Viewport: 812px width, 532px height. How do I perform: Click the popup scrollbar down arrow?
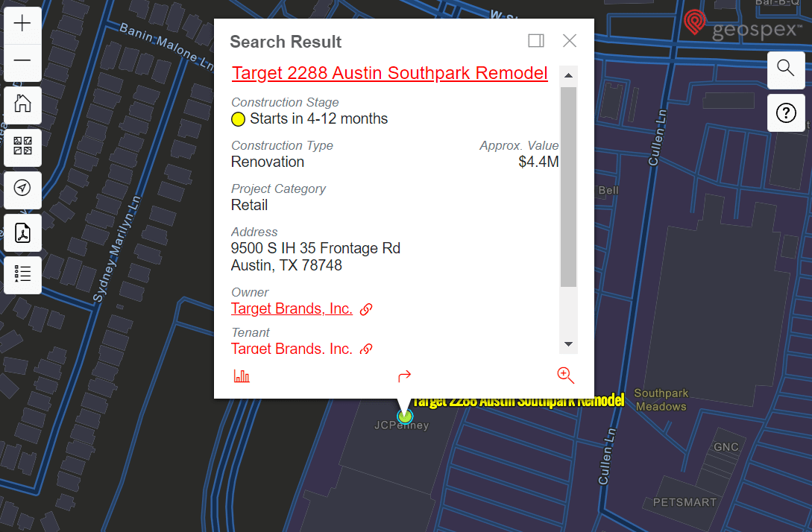tap(569, 344)
